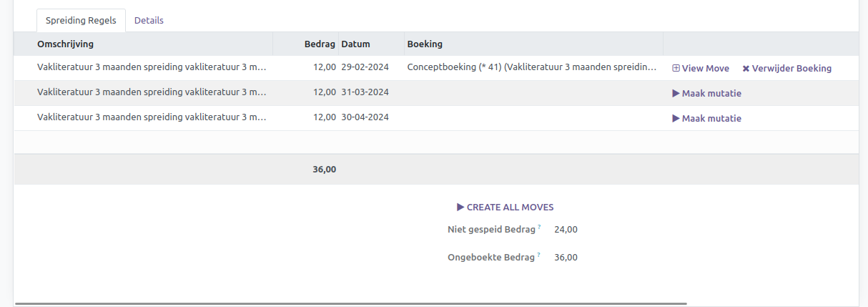The height and width of the screenshot is (307, 868).
Task: Click the 29-02-2024 date cell
Action: [x=365, y=68]
